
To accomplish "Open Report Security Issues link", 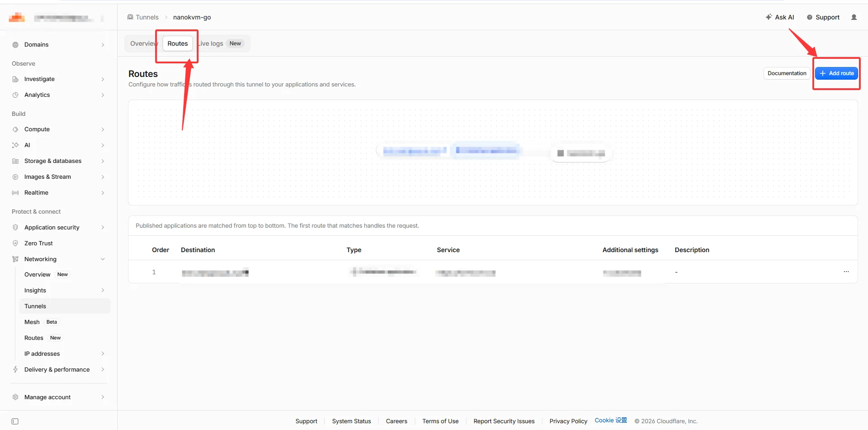I will pos(504,421).
